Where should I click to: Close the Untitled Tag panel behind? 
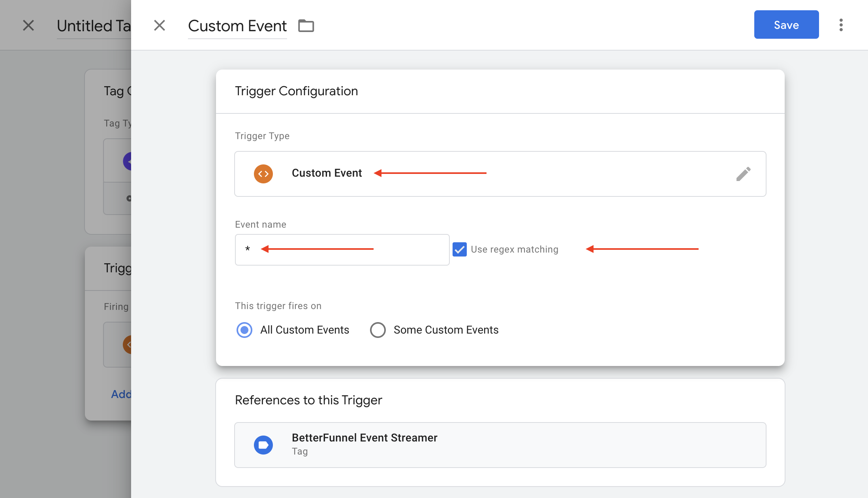pos(28,26)
